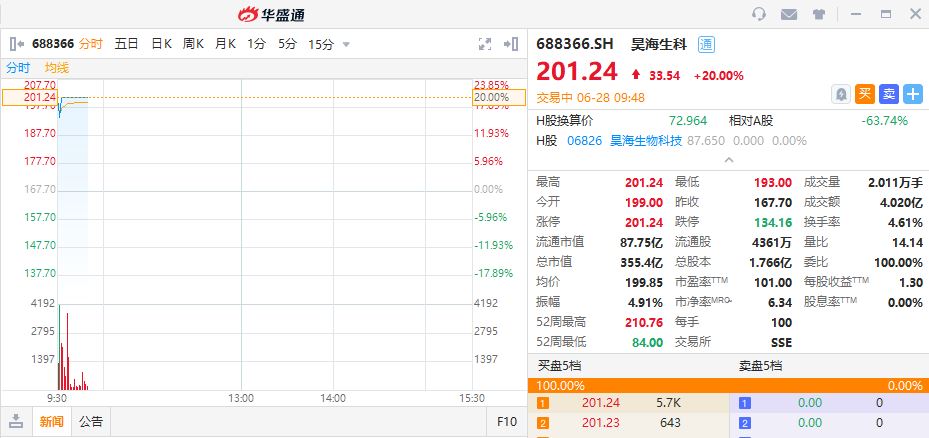This screenshot has height=438, width=929.
Task: Toggle the 分时 line legend
Action: pyautogui.click(x=18, y=68)
